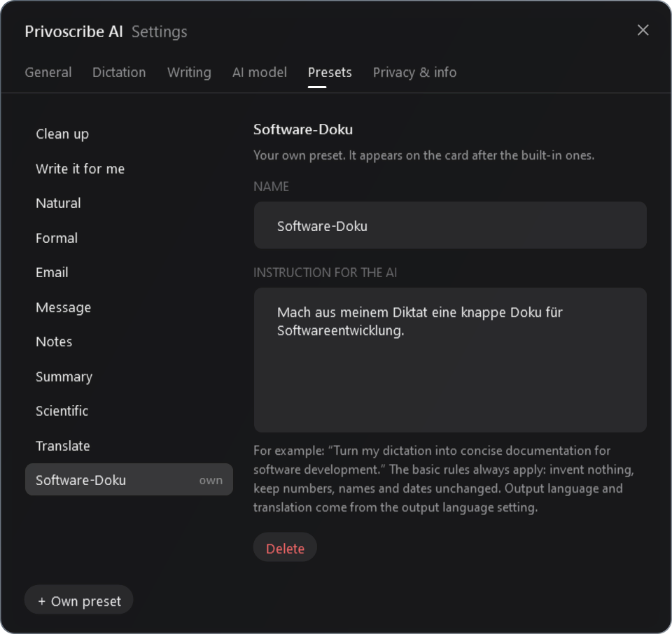This screenshot has width=672, height=634.
Task: Close the Settings dialog with the X
Action: (x=643, y=30)
